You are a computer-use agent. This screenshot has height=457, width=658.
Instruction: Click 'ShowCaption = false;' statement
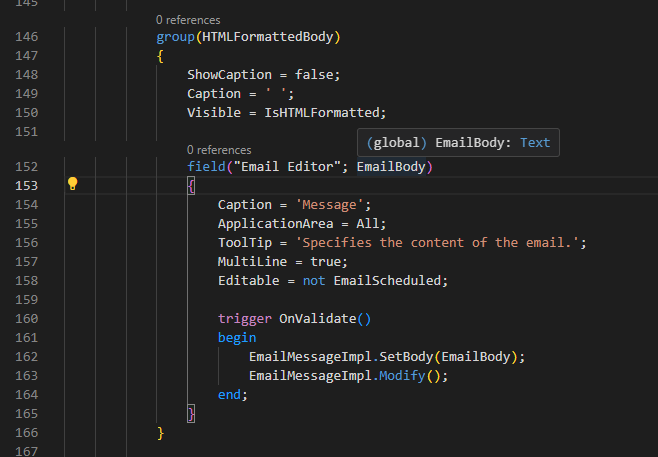tap(264, 75)
